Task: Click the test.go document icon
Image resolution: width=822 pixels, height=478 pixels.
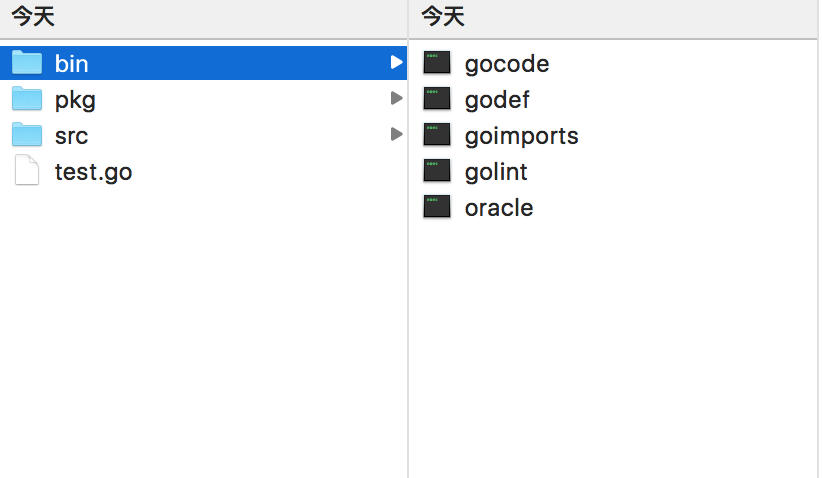Action: tap(27, 170)
